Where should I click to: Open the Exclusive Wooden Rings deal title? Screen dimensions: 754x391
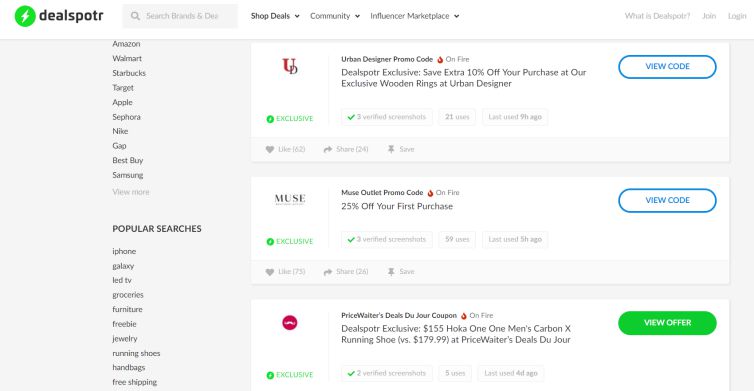click(464, 78)
